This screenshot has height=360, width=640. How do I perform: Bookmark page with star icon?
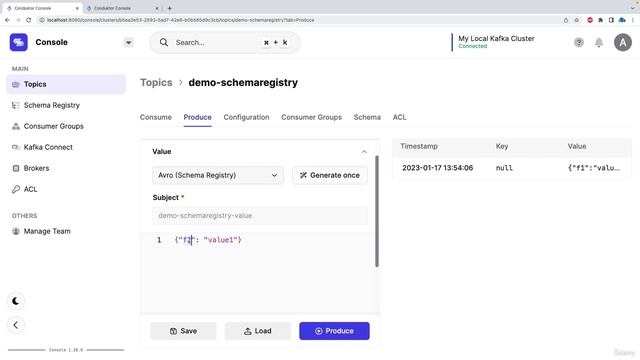click(577, 20)
